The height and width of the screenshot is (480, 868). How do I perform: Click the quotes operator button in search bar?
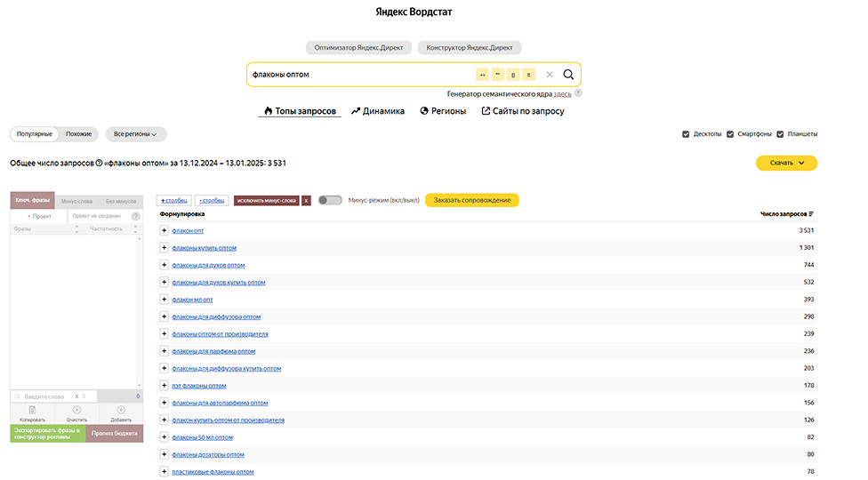pos(498,74)
